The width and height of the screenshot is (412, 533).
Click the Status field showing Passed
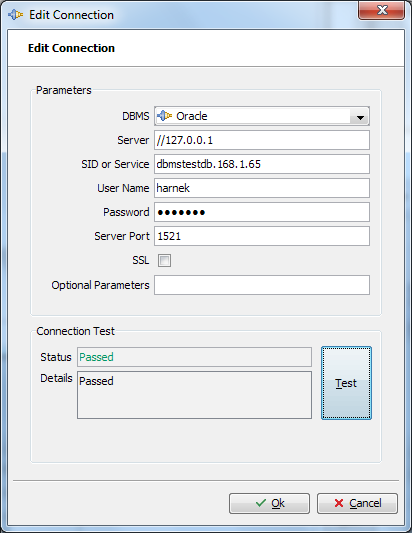pos(194,357)
